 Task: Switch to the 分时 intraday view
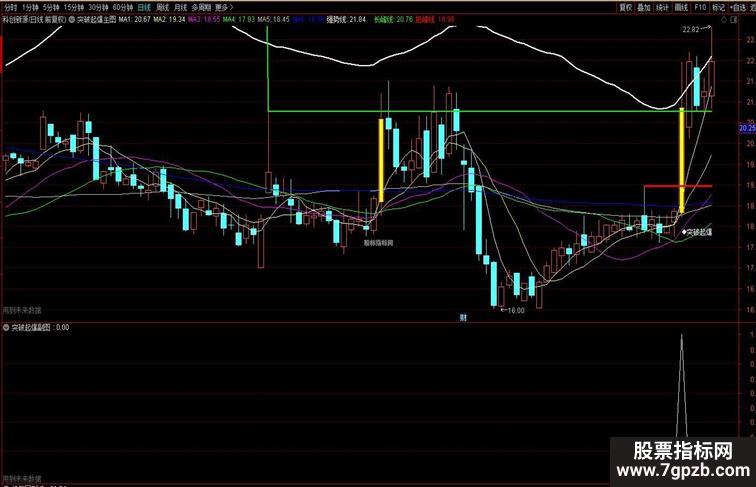click(x=10, y=7)
